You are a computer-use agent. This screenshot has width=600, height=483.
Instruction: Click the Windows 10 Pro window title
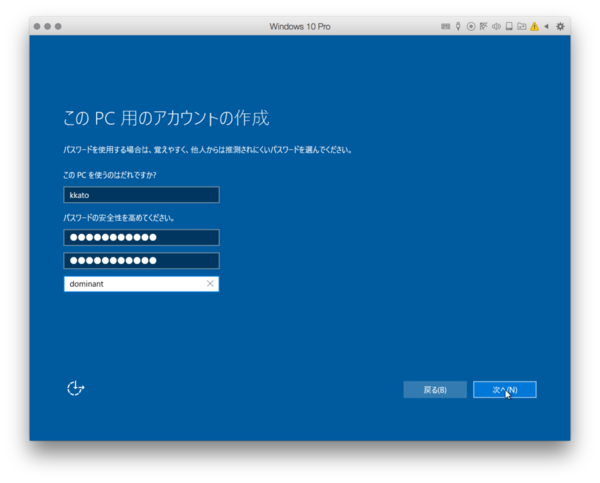(300, 26)
